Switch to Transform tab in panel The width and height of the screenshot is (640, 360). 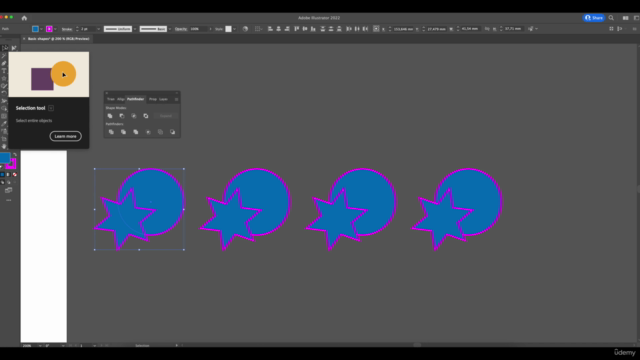111,99
